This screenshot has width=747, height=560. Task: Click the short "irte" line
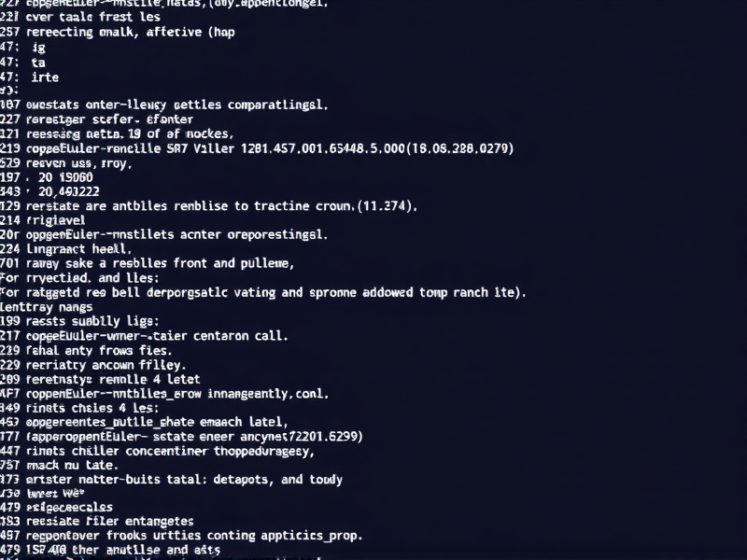coord(45,77)
